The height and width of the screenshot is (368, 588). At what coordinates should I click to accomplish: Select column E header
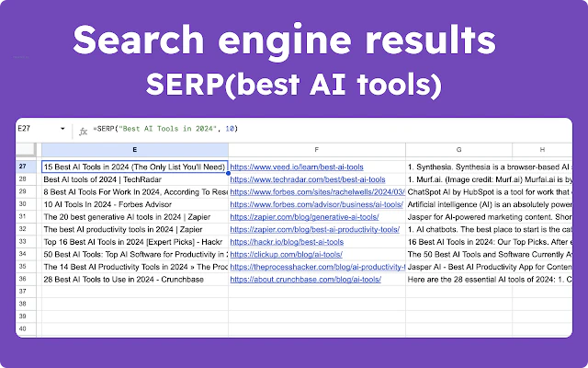(135, 149)
